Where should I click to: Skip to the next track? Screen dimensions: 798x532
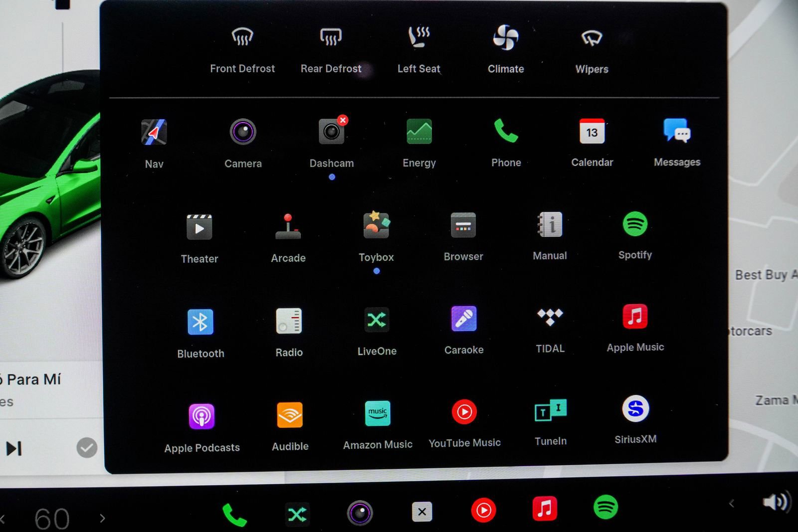(x=14, y=448)
